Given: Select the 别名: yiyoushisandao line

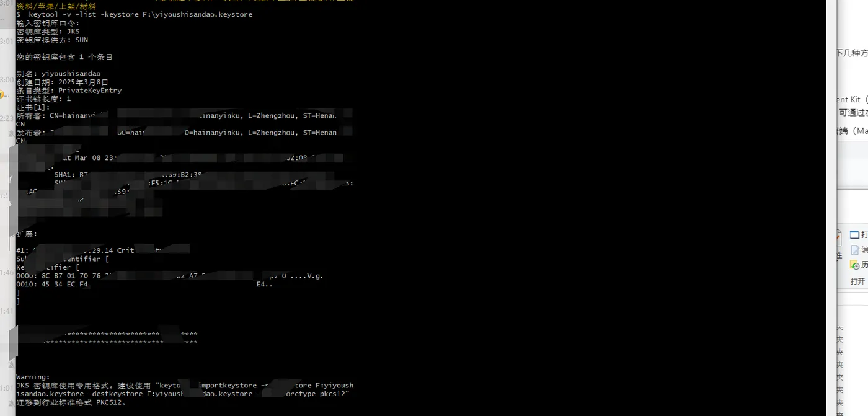Looking at the screenshot, I should (59, 73).
